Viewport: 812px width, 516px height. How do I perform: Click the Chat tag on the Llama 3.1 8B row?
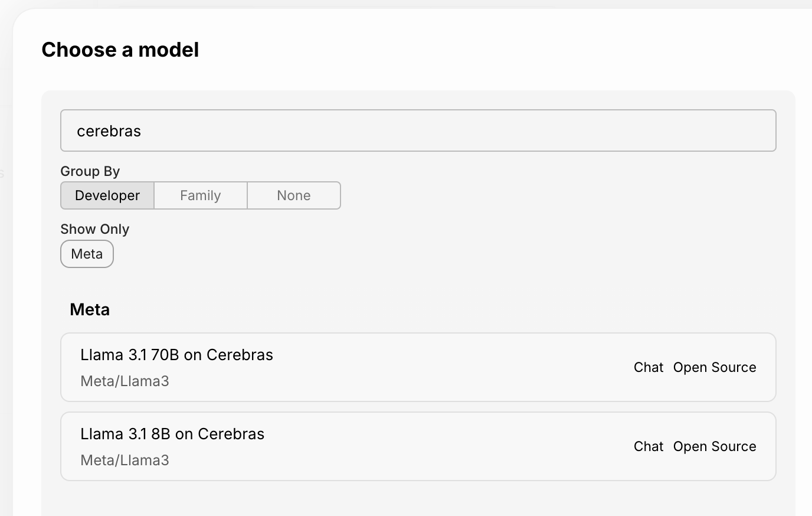pyautogui.click(x=649, y=446)
